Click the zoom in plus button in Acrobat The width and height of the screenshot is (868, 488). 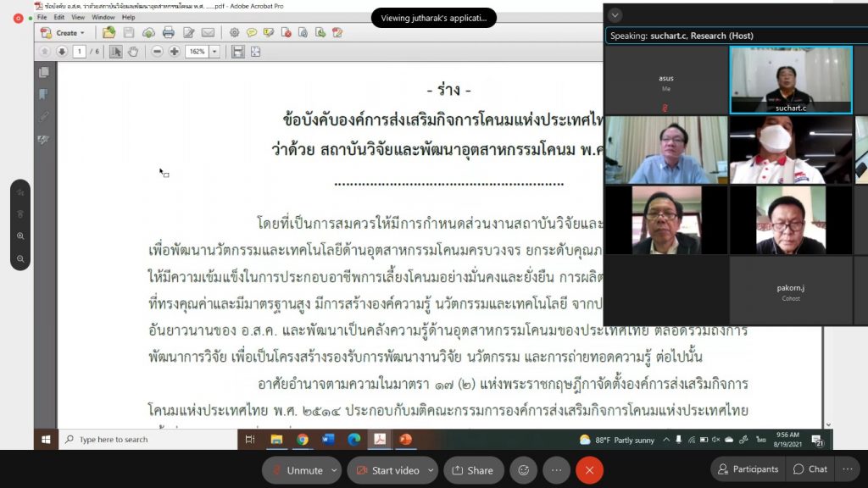tap(174, 52)
